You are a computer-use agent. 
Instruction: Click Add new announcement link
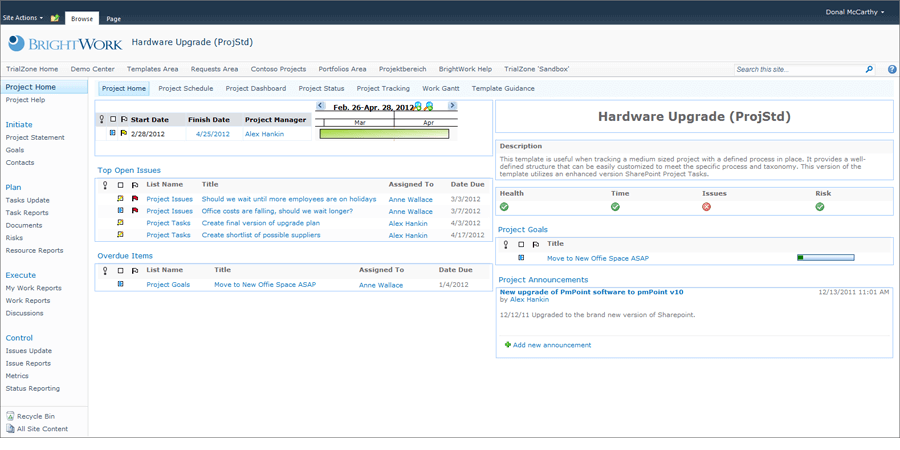pyautogui.click(x=552, y=345)
